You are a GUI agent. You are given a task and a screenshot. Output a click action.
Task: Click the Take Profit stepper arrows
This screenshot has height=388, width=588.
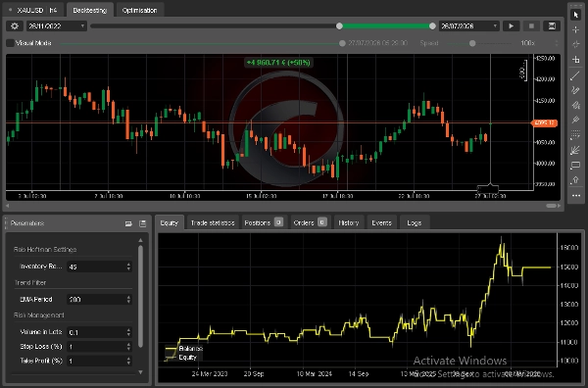tap(128, 361)
